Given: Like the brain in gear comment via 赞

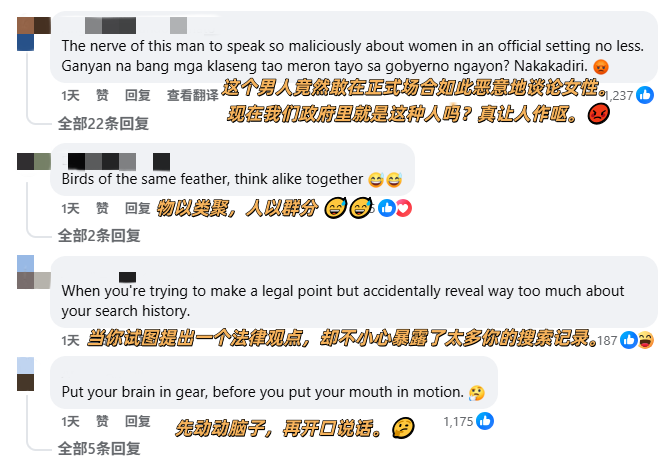Looking at the screenshot, I should [x=102, y=421].
